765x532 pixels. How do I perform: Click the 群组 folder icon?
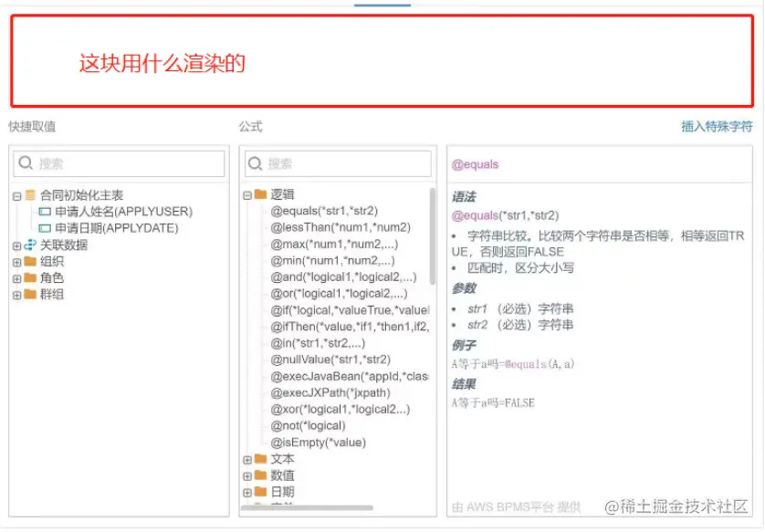pyautogui.click(x=30, y=294)
